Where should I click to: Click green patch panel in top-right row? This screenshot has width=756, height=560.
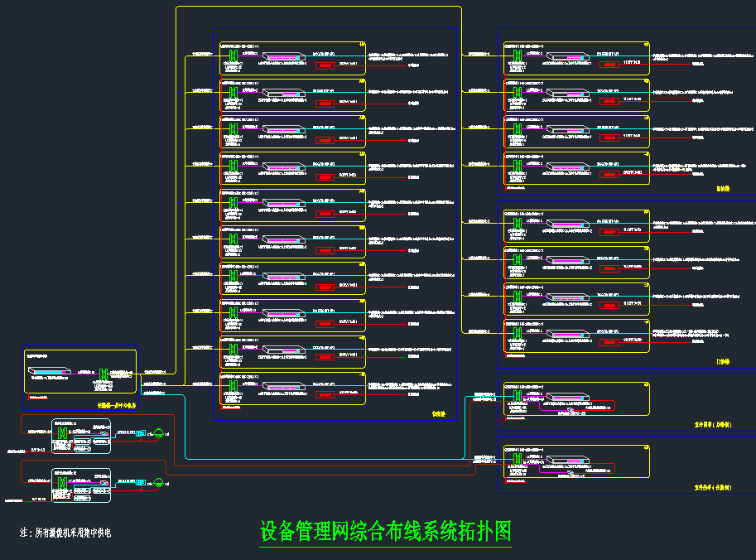(x=517, y=56)
